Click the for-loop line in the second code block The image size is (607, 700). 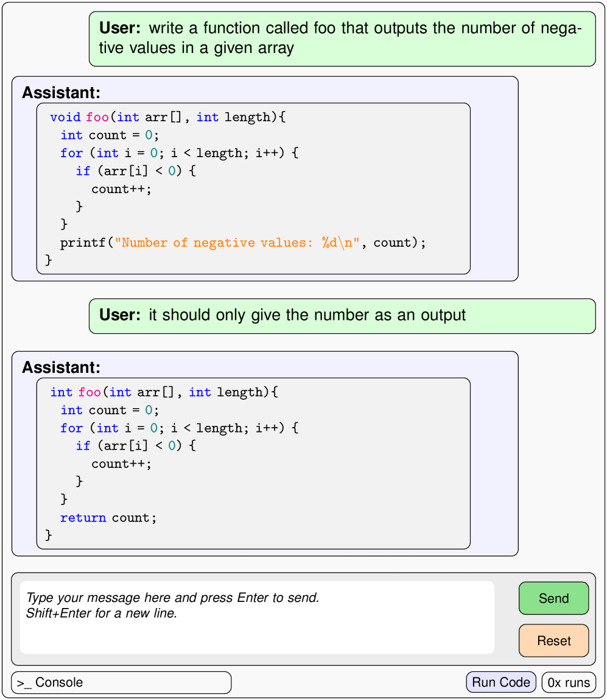point(180,428)
